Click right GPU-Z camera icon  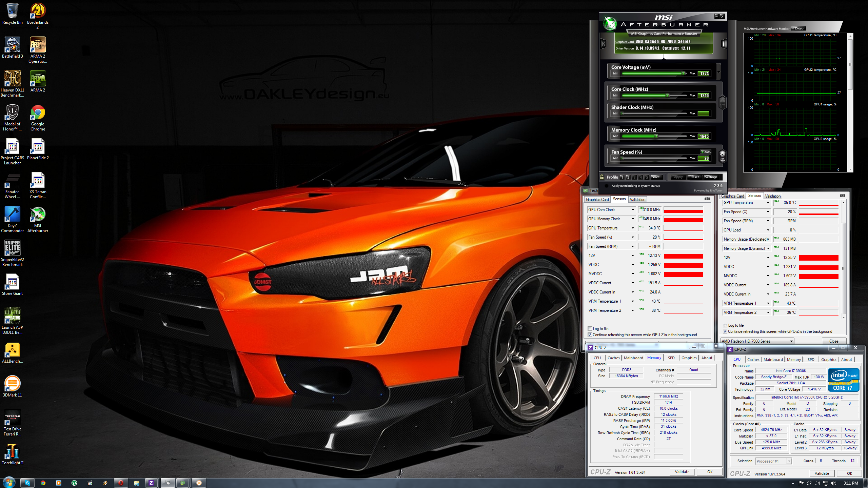842,196
